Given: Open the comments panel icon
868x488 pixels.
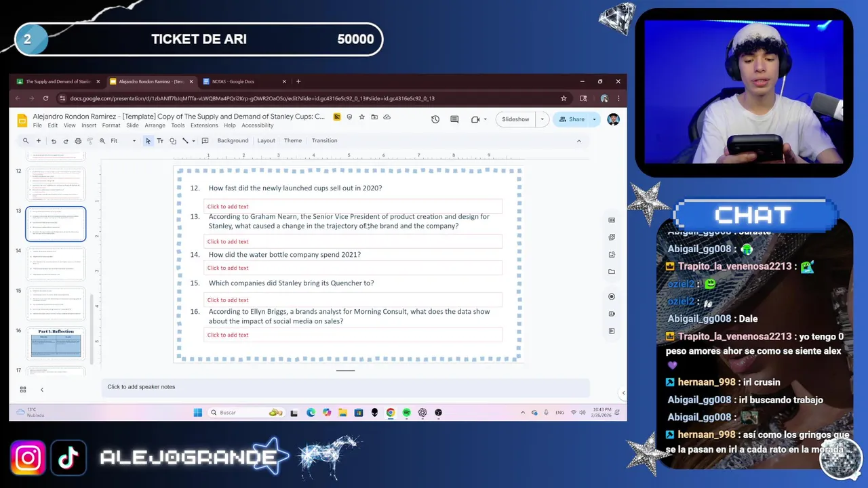Looking at the screenshot, I should (454, 119).
